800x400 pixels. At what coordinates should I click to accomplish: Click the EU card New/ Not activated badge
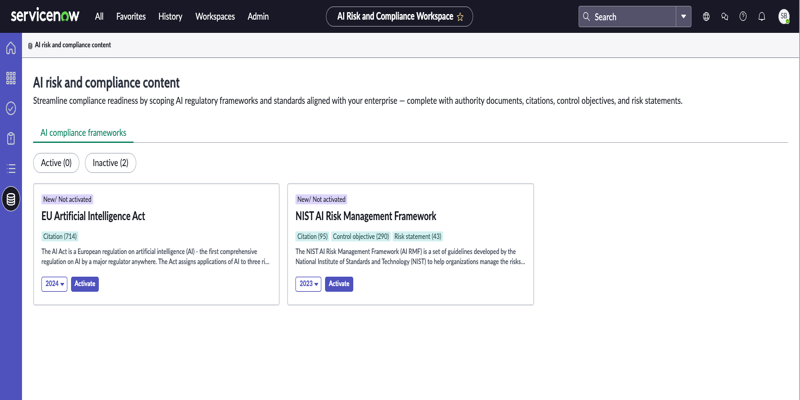click(67, 199)
